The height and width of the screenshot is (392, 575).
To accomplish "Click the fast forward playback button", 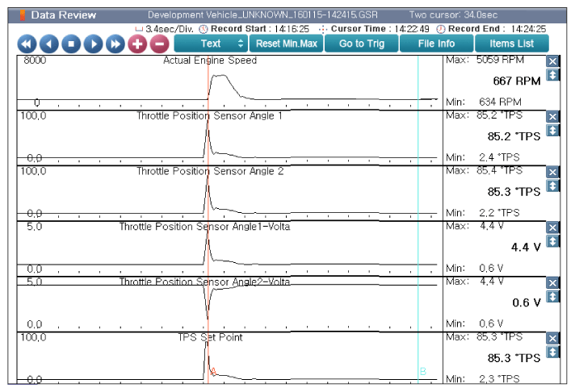I will 115,44.
